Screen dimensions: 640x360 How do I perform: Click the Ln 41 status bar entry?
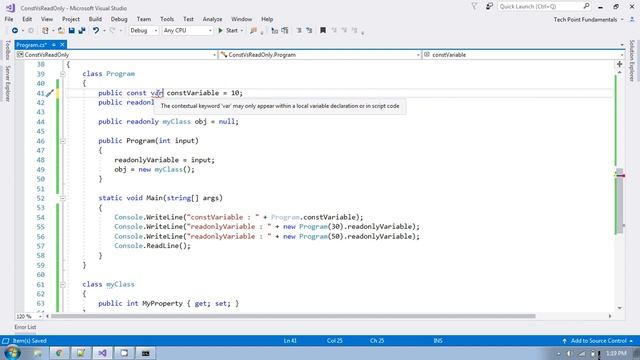click(290, 341)
